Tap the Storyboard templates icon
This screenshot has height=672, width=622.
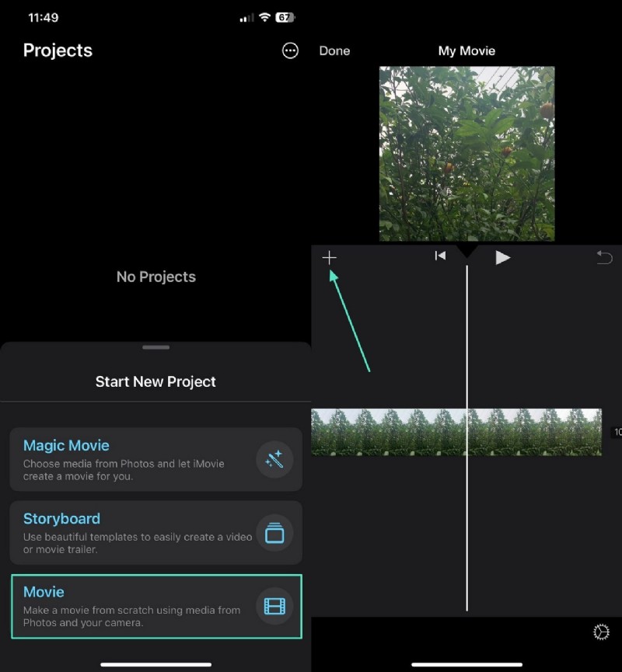pos(274,533)
